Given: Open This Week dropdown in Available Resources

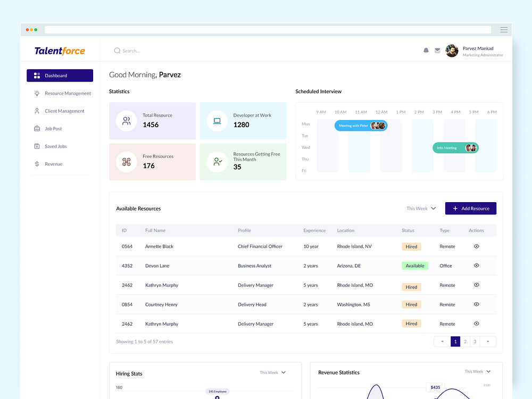Looking at the screenshot, I should pyautogui.click(x=421, y=209).
